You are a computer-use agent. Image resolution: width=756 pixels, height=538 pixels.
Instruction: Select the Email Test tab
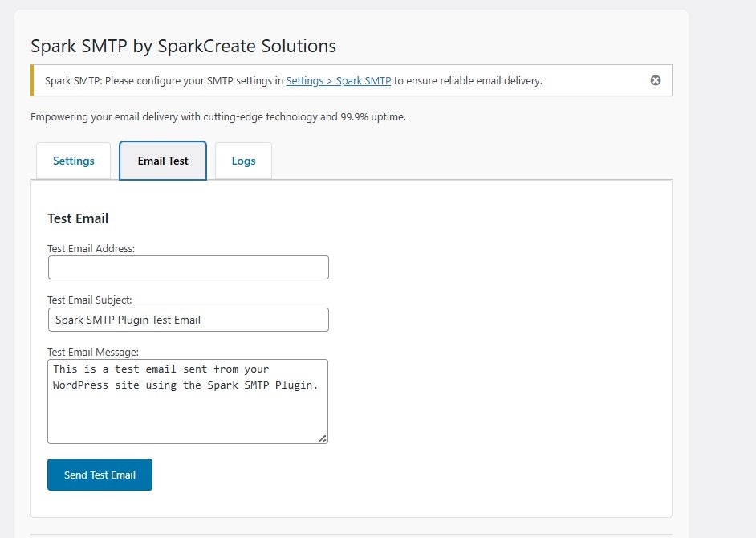point(162,161)
